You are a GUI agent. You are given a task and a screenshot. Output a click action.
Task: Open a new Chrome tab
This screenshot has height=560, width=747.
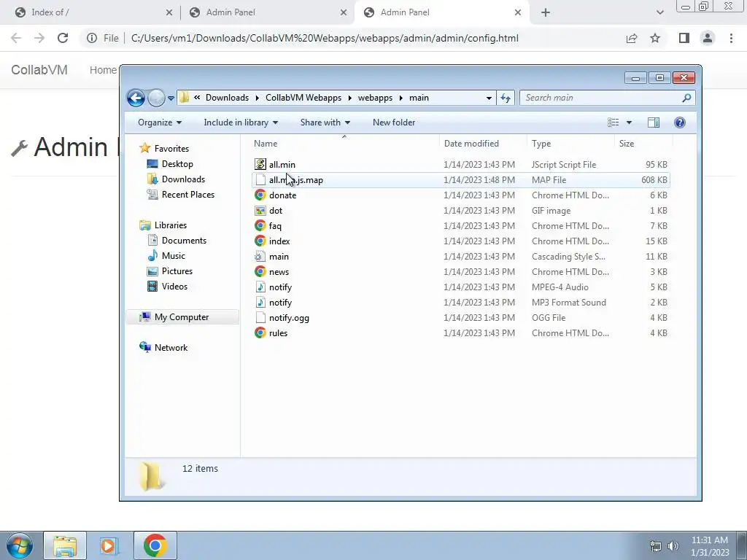click(546, 13)
